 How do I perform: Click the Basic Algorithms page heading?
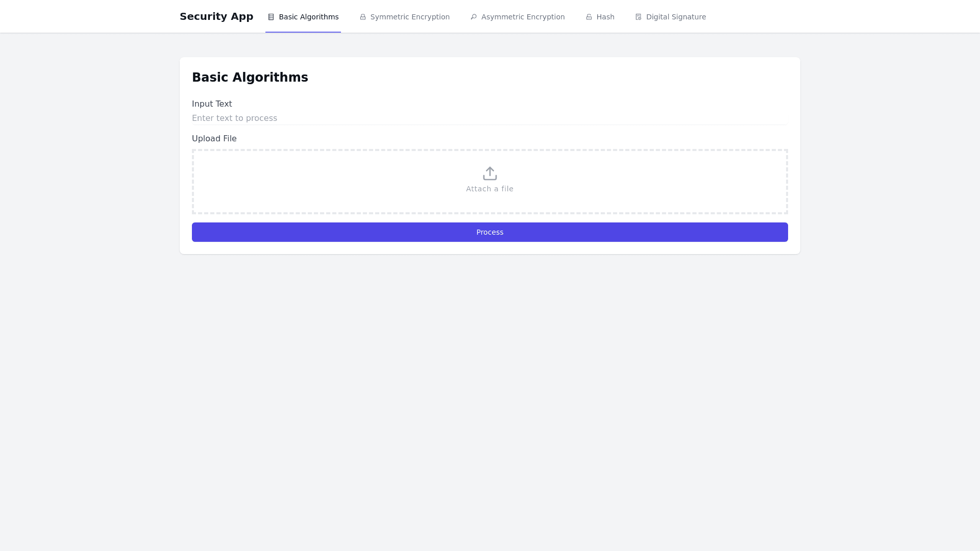250,78
